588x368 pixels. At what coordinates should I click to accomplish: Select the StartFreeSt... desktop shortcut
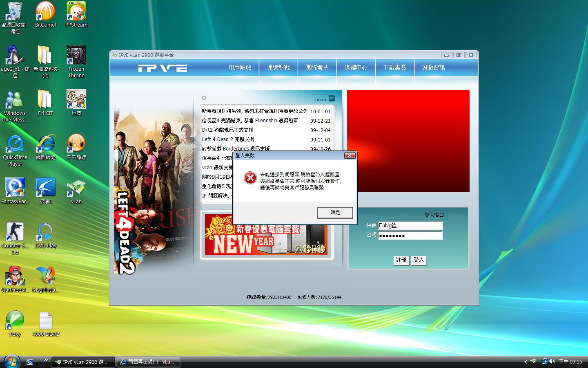coord(15,279)
